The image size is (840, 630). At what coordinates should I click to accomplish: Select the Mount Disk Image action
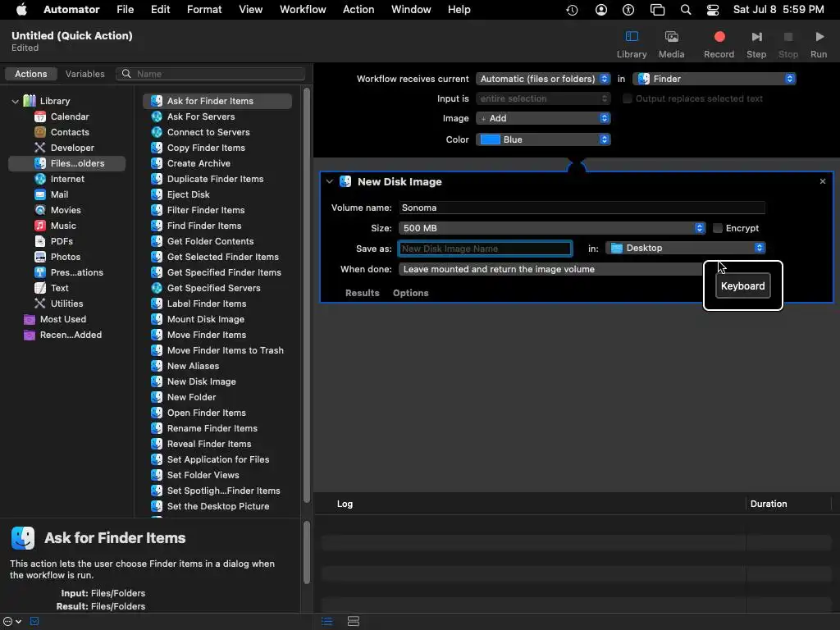pyautogui.click(x=205, y=319)
